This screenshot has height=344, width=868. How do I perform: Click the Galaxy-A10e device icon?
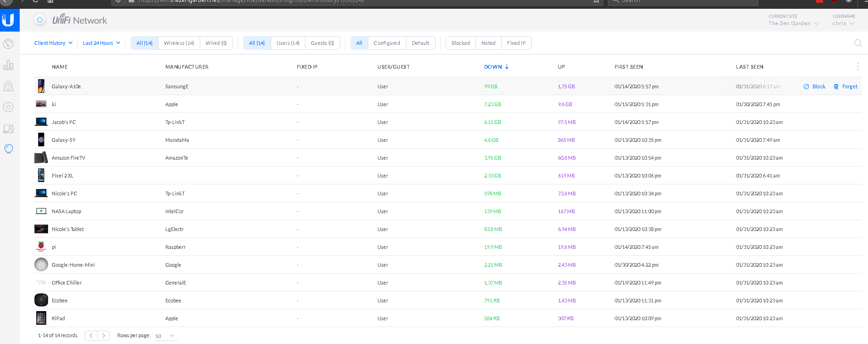(x=41, y=86)
